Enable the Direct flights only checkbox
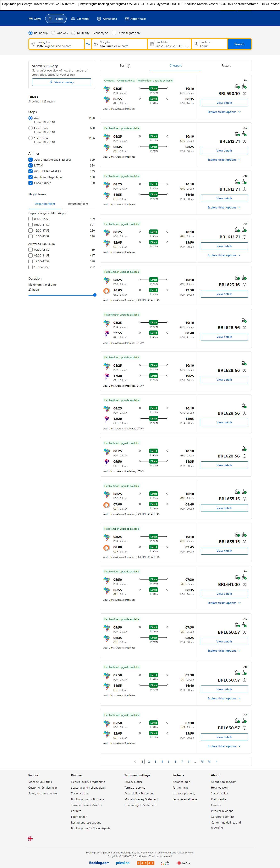The image size is (280, 868). click(114, 33)
